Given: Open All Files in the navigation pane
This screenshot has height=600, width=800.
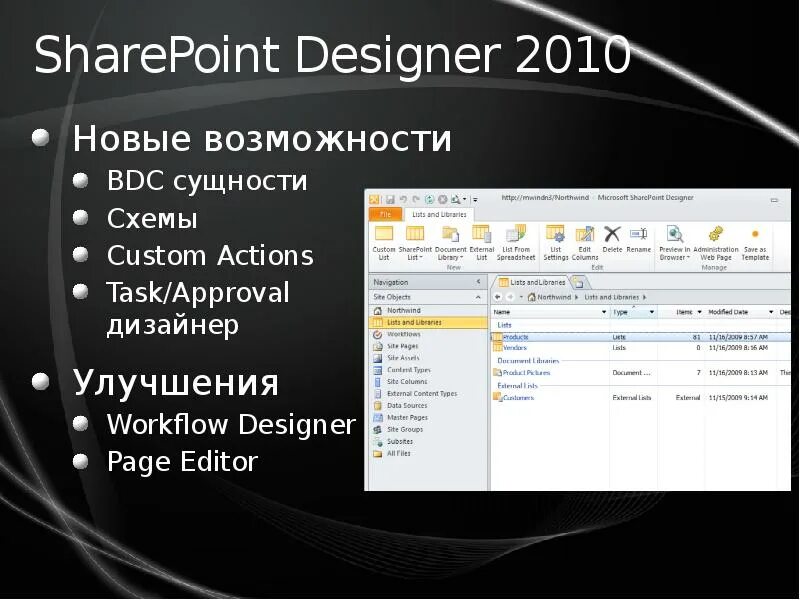Looking at the screenshot, I should click(428, 453).
